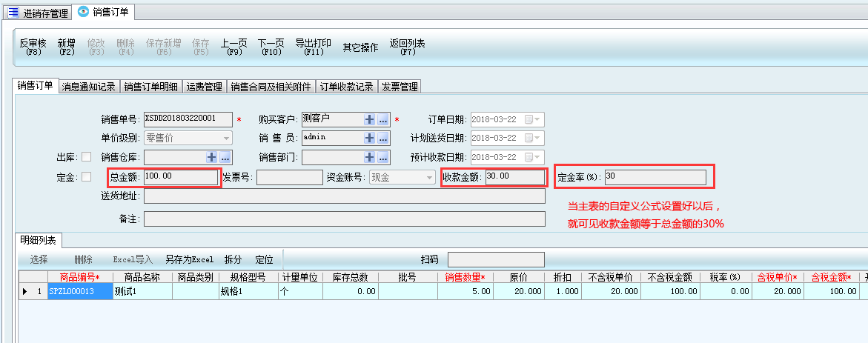Open the ellipsis lookup for 销售部门

tap(383, 157)
